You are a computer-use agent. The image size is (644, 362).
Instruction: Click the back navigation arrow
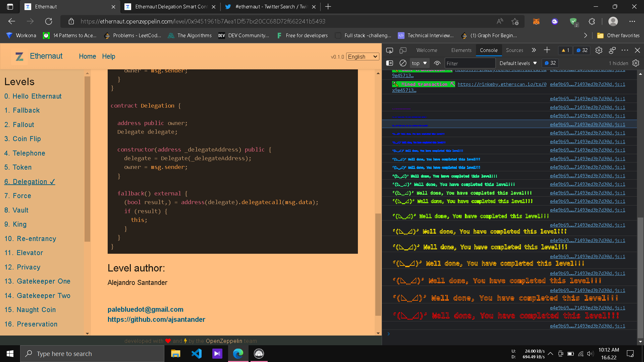click(12, 21)
